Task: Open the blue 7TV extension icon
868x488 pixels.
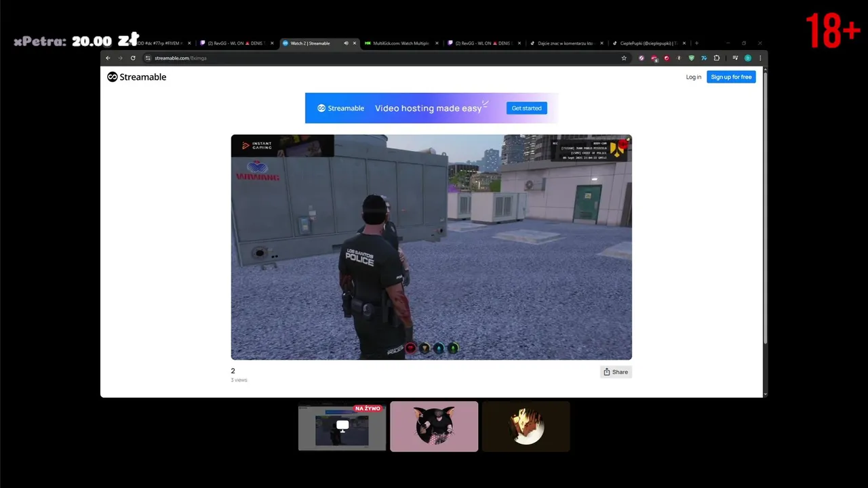Action: [704, 58]
